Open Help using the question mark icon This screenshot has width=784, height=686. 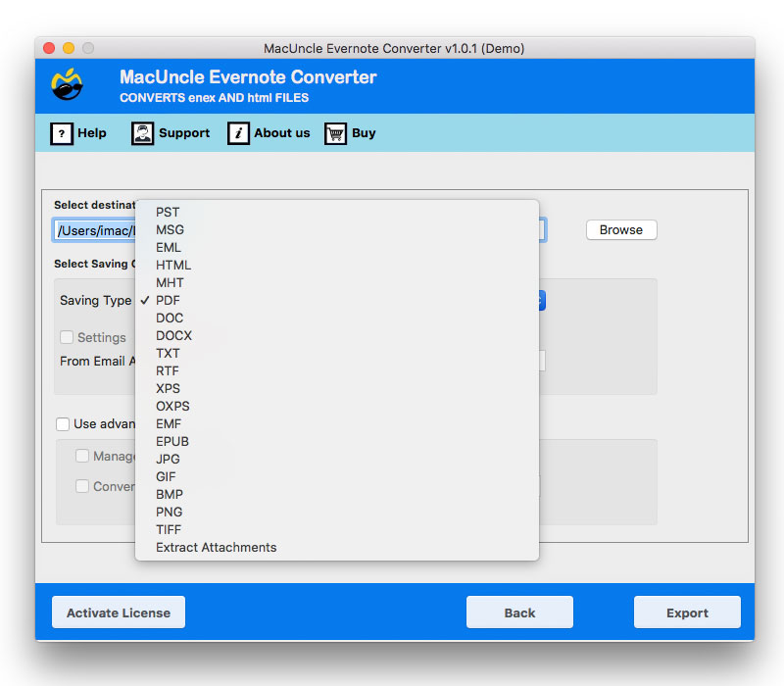pyautogui.click(x=61, y=133)
